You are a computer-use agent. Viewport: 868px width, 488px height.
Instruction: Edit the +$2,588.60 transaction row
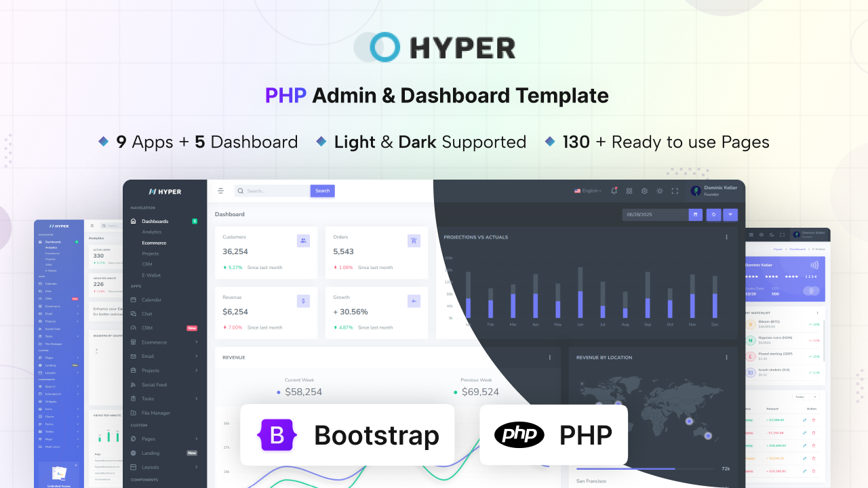(804, 420)
